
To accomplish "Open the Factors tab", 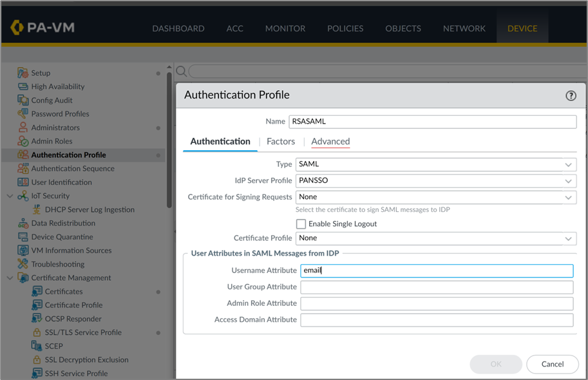I will pos(281,142).
